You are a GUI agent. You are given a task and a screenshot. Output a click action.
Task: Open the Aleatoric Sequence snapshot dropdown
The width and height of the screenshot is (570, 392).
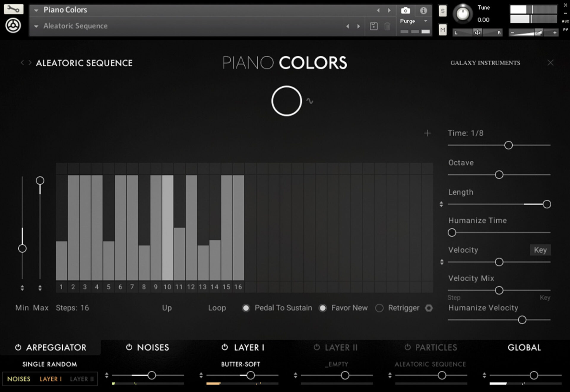tap(36, 26)
